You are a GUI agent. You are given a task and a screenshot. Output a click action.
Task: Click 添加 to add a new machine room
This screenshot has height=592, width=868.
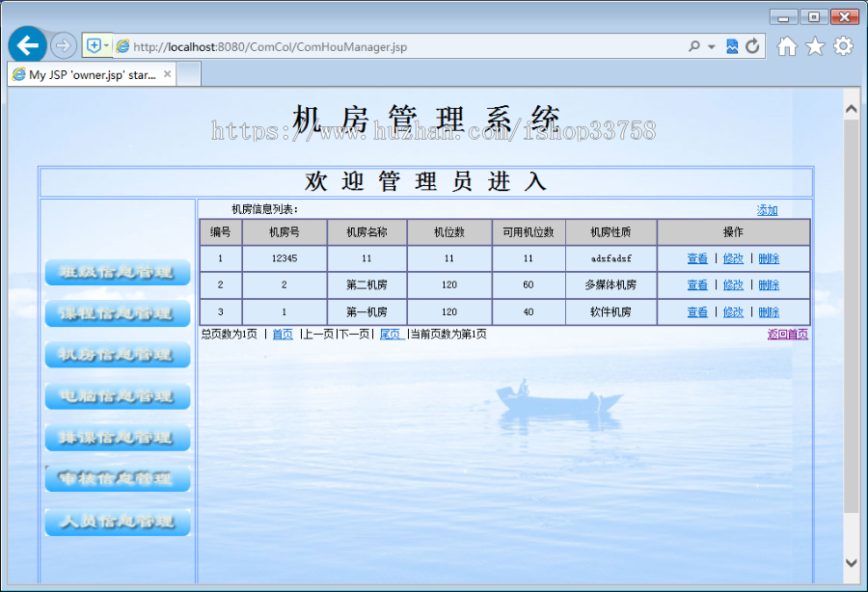coord(767,209)
